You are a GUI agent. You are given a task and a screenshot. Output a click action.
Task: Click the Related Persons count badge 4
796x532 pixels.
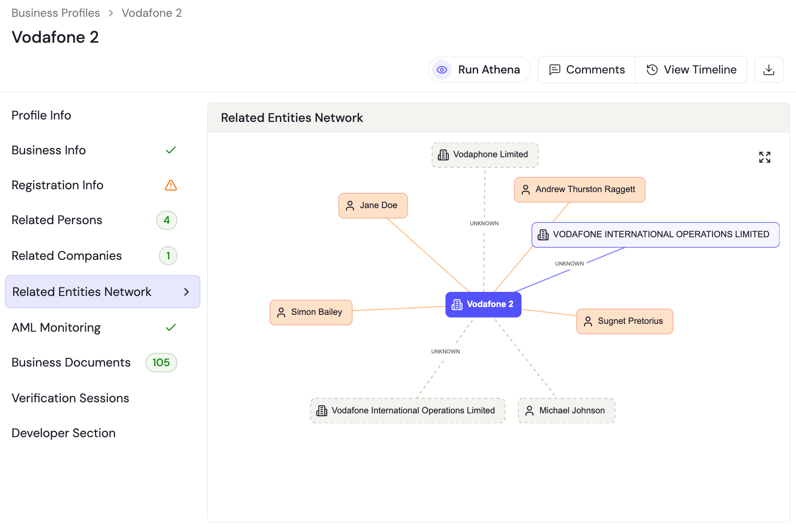click(x=167, y=220)
